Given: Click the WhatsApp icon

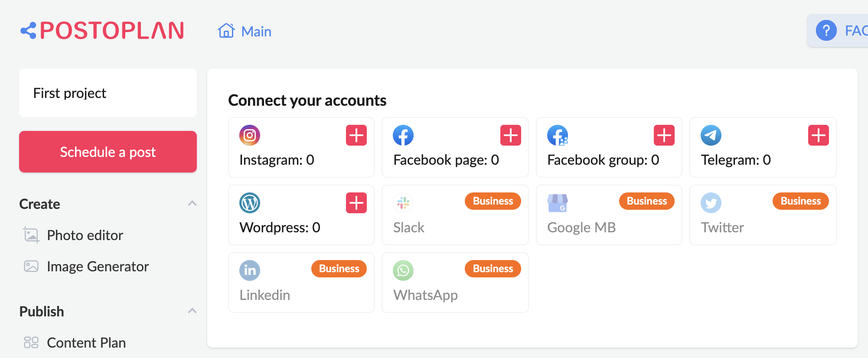Looking at the screenshot, I should (403, 270).
